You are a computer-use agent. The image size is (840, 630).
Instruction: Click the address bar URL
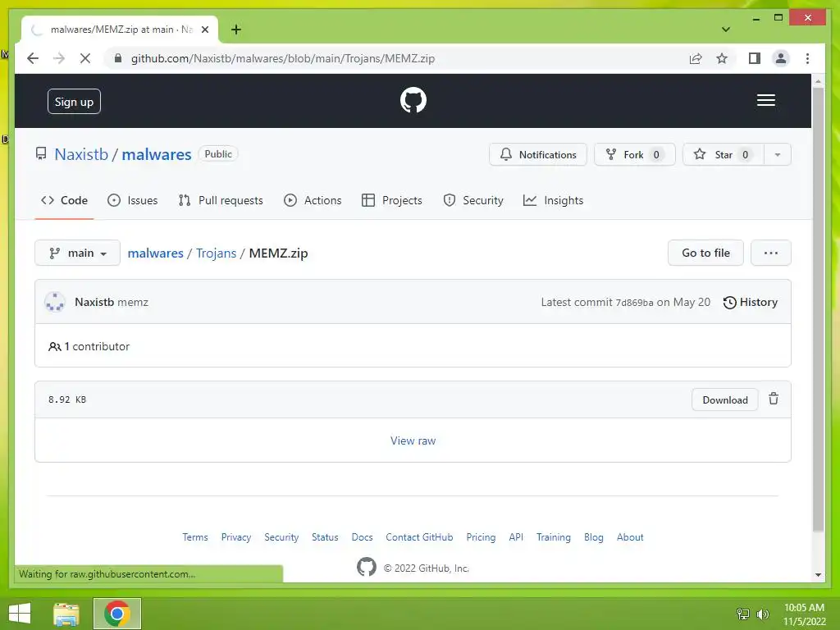(x=283, y=58)
